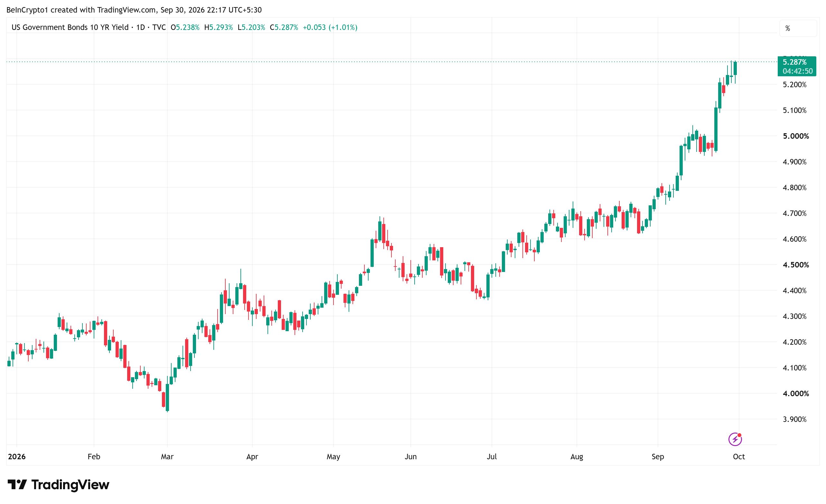Image resolution: width=826 pixels, height=504 pixels.
Task: Click the 4.700% price axis label
Action: coord(794,213)
